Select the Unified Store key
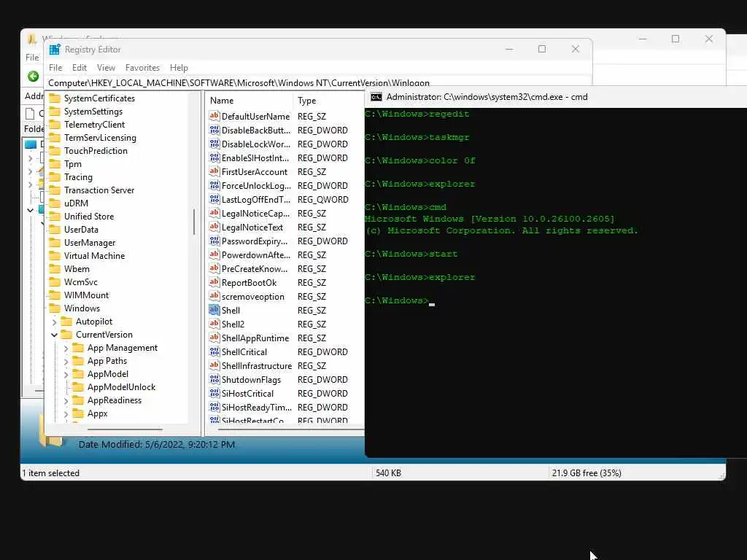This screenshot has height=560, width=747. [89, 216]
